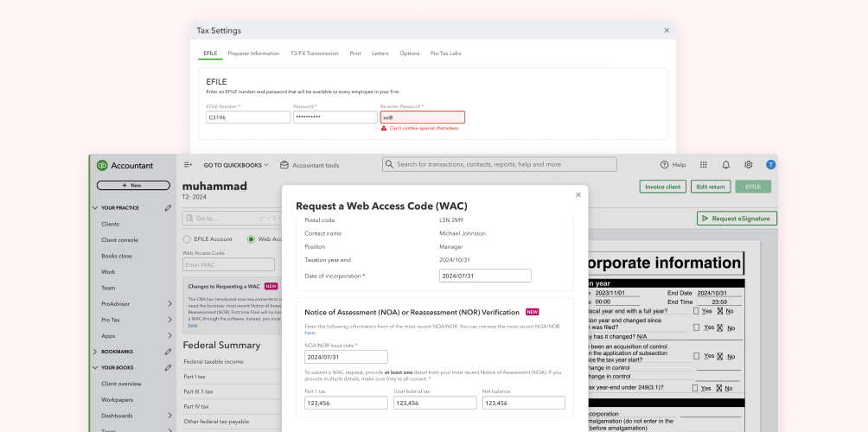
Task: Open Client console in the sidebar
Action: click(x=119, y=240)
